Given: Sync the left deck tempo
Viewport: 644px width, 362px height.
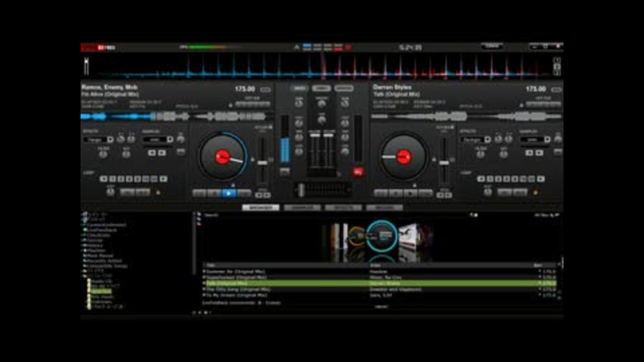Looking at the screenshot, I should pos(244,193).
